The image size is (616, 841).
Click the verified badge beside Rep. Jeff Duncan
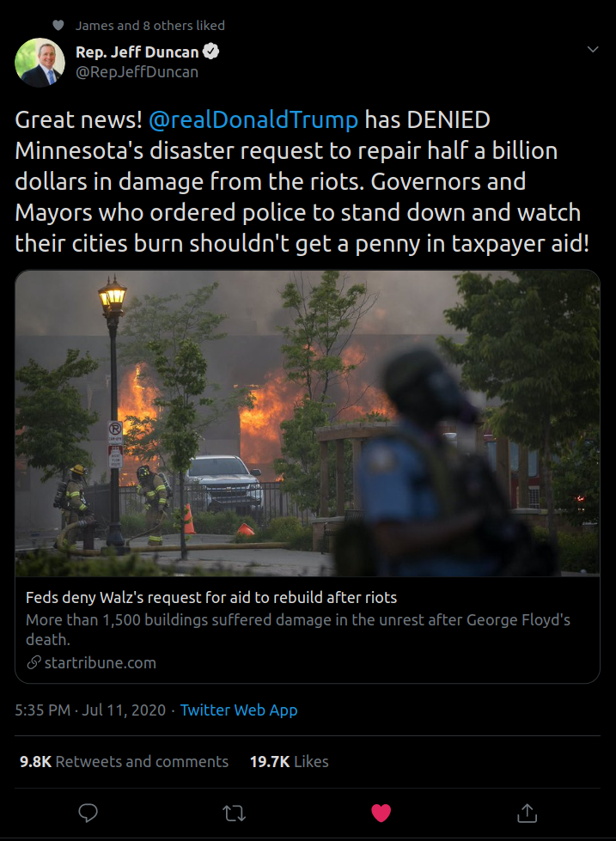pyautogui.click(x=210, y=52)
